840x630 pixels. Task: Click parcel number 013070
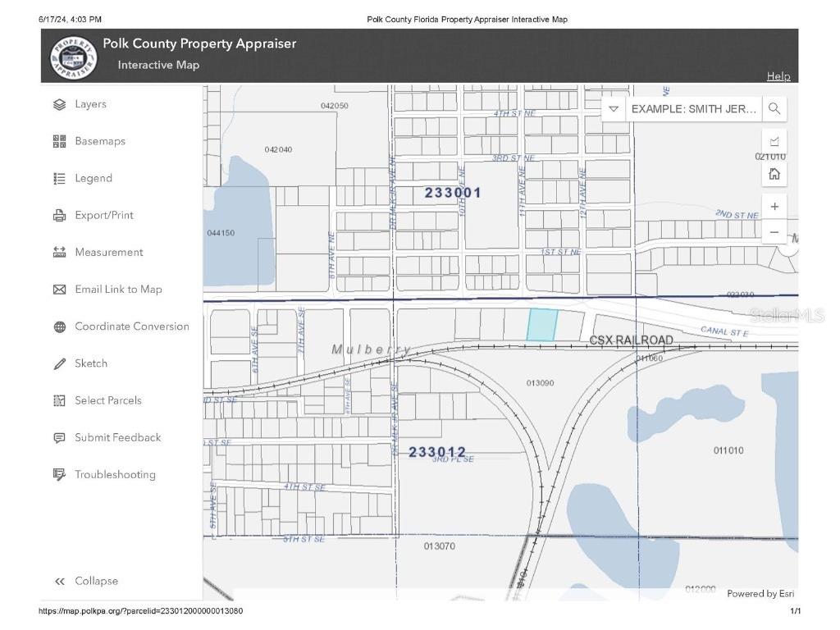point(440,546)
